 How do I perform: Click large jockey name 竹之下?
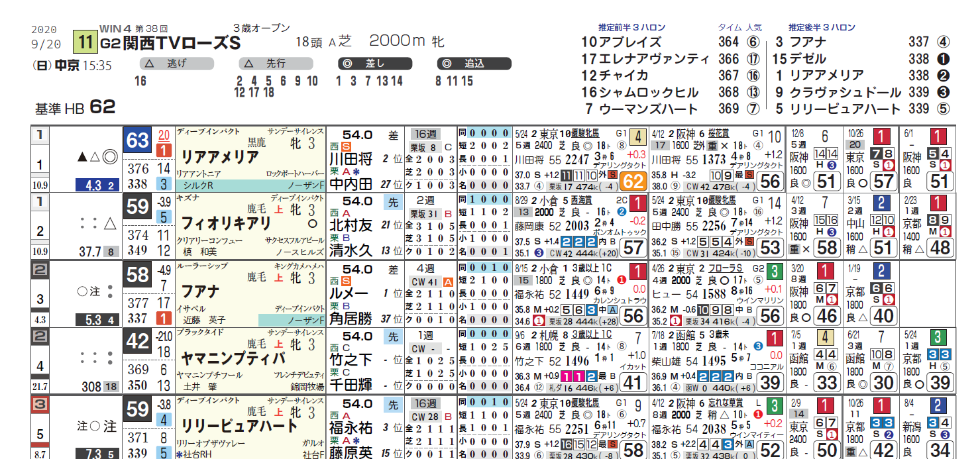click(x=351, y=360)
